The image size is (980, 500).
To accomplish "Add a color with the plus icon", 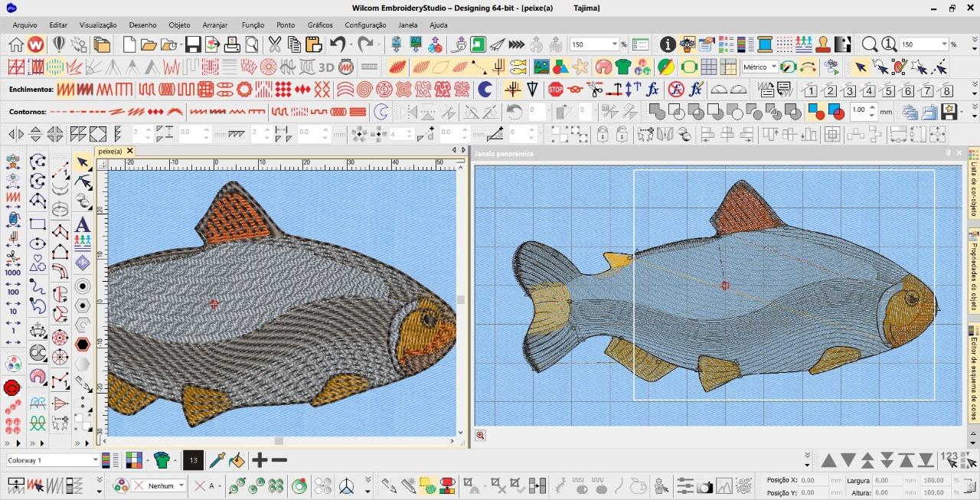I will tap(260, 460).
